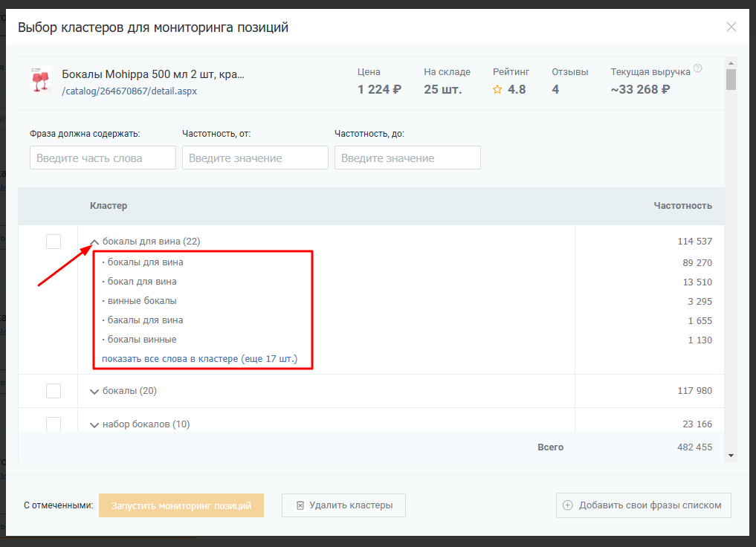Screen dimensions: 756x547
Task: Show all words in cluster link
Action: [x=199, y=359]
